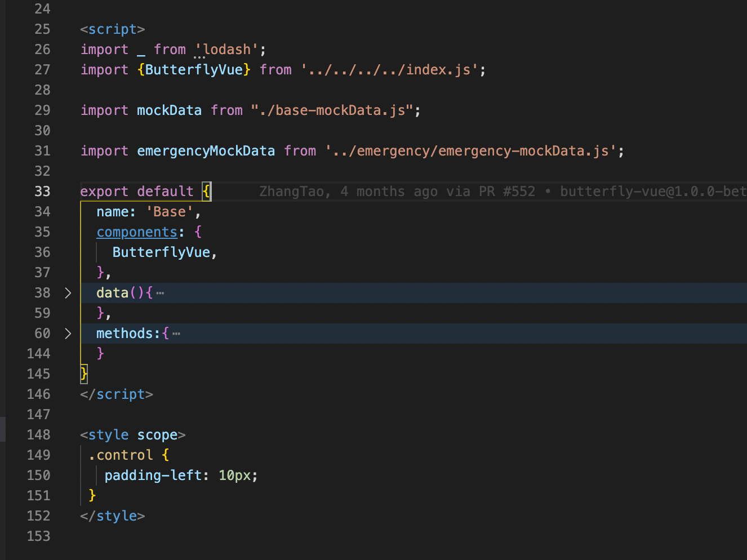Click the closing /script tag
The height and width of the screenshot is (560, 747).
point(117,394)
